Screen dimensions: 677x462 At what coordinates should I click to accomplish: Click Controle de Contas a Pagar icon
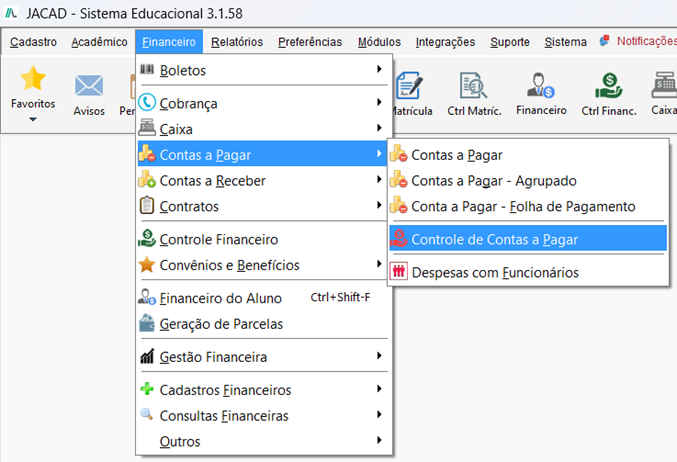(399, 238)
